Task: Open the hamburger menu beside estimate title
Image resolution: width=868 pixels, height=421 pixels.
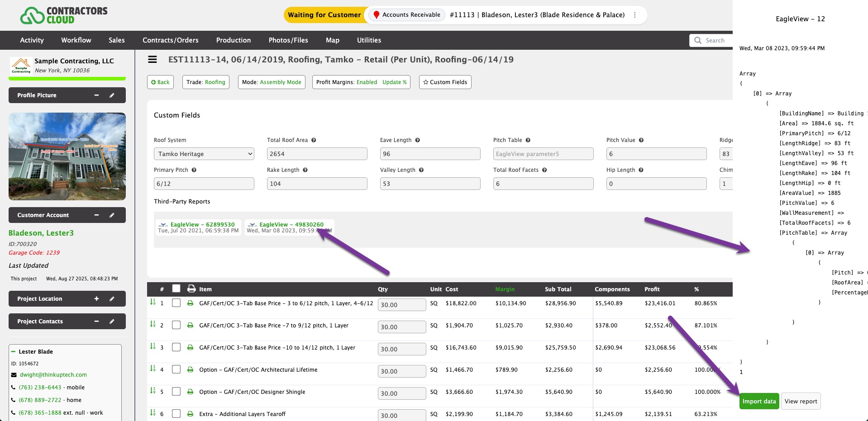Action: click(x=153, y=60)
